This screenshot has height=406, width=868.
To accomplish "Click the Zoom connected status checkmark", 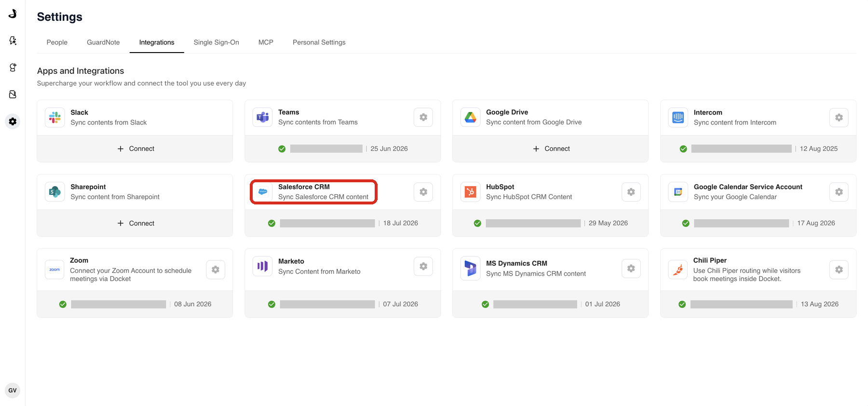I will click(x=63, y=304).
